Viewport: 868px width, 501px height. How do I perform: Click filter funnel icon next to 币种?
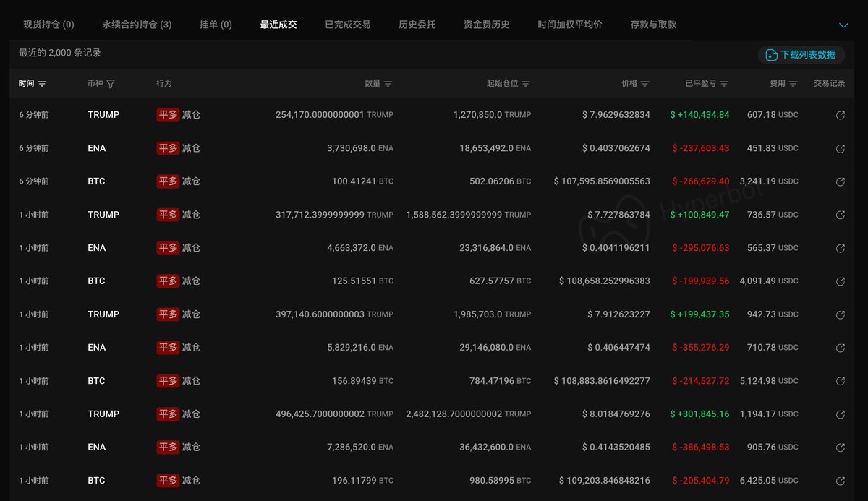pos(111,84)
